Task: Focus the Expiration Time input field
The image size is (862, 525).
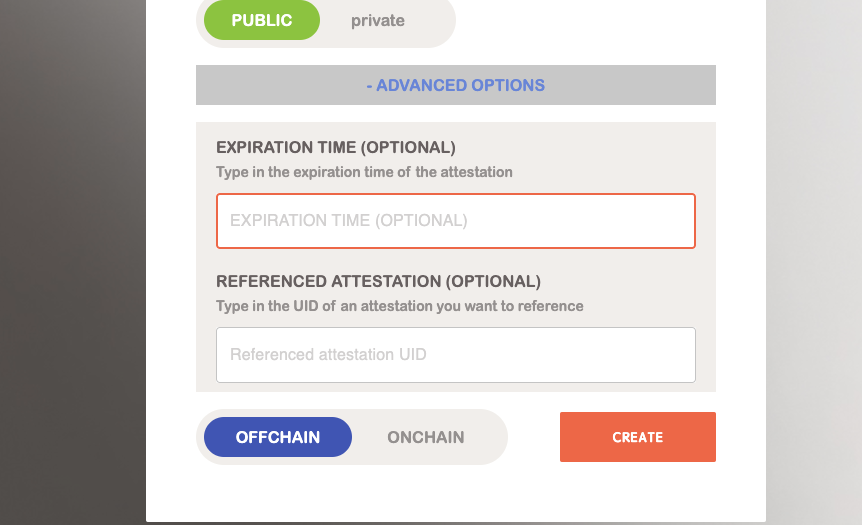Action: 456,220
